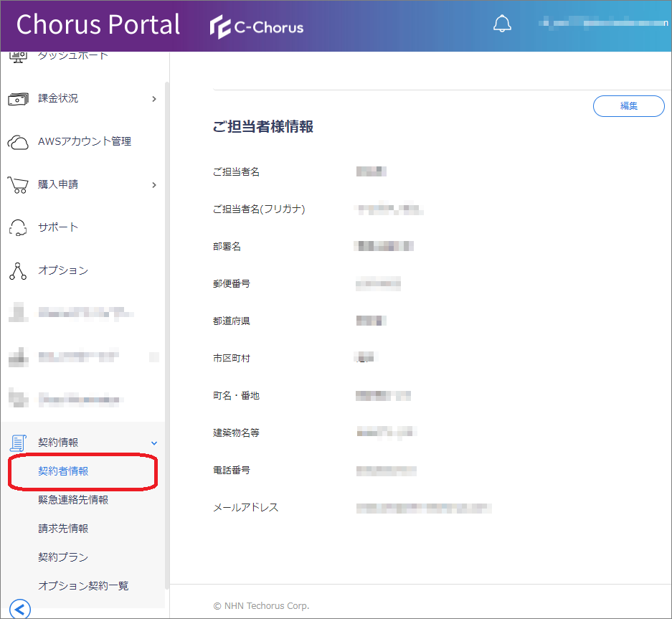Click the メールアドレス label
The image size is (672, 619).
tap(245, 508)
